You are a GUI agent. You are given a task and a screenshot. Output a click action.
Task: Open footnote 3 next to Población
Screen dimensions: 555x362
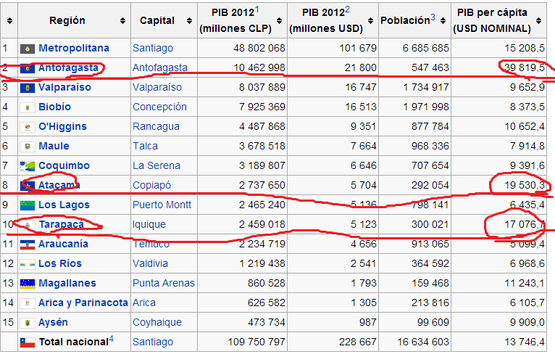(433, 17)
